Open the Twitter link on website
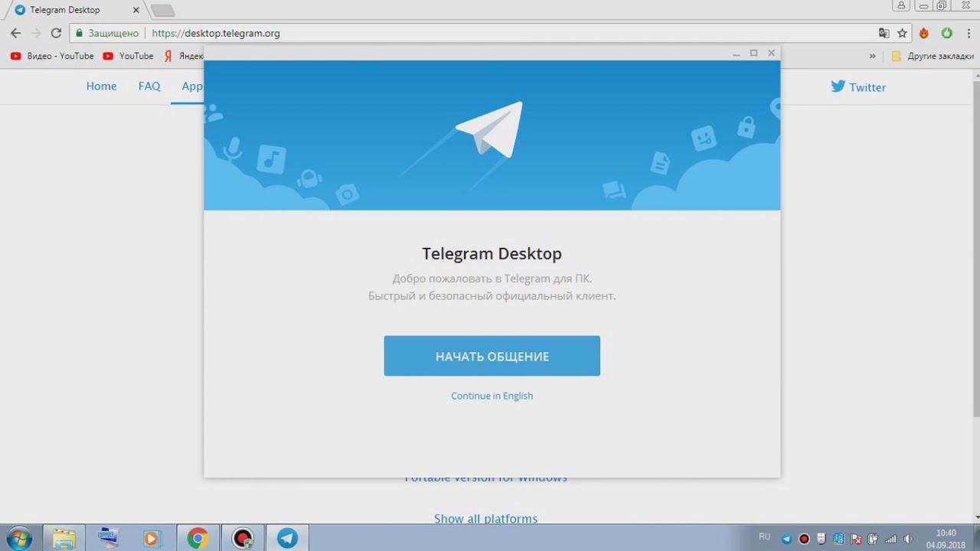 tap(858, 87)
